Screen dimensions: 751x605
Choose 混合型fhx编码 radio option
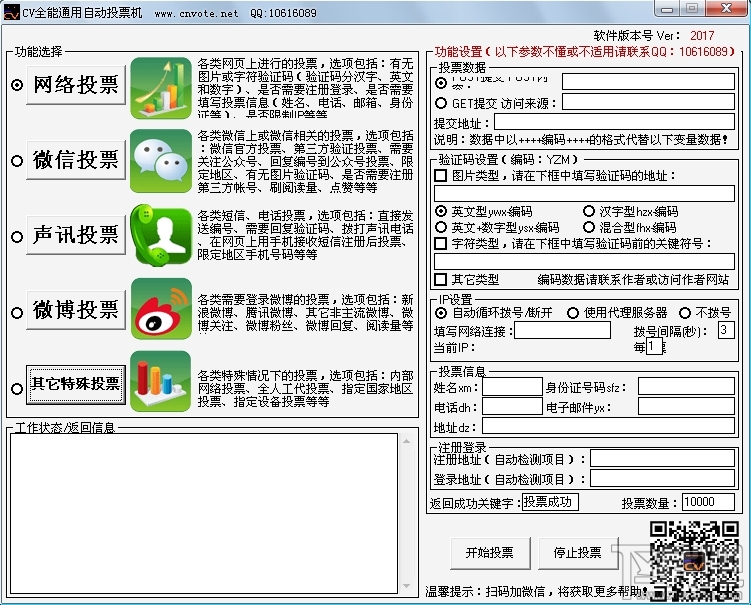[x=589, y=227]
